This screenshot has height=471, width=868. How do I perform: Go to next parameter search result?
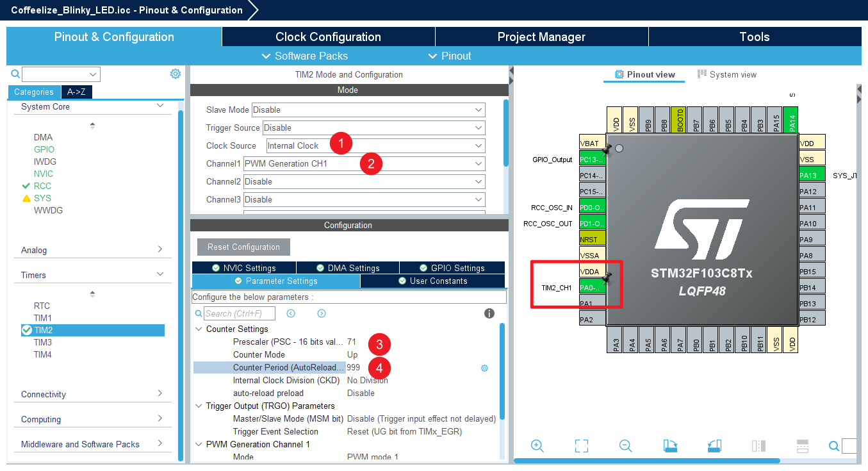pos(322,313)
